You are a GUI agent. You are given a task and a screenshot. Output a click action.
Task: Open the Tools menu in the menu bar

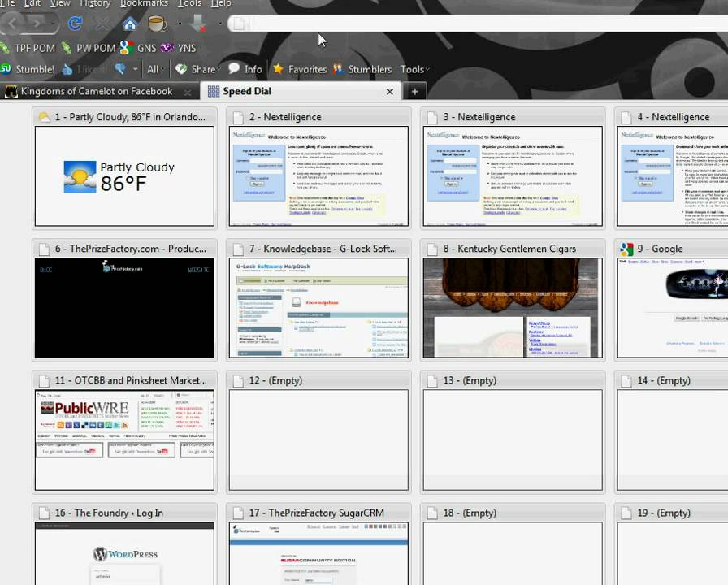189,4
